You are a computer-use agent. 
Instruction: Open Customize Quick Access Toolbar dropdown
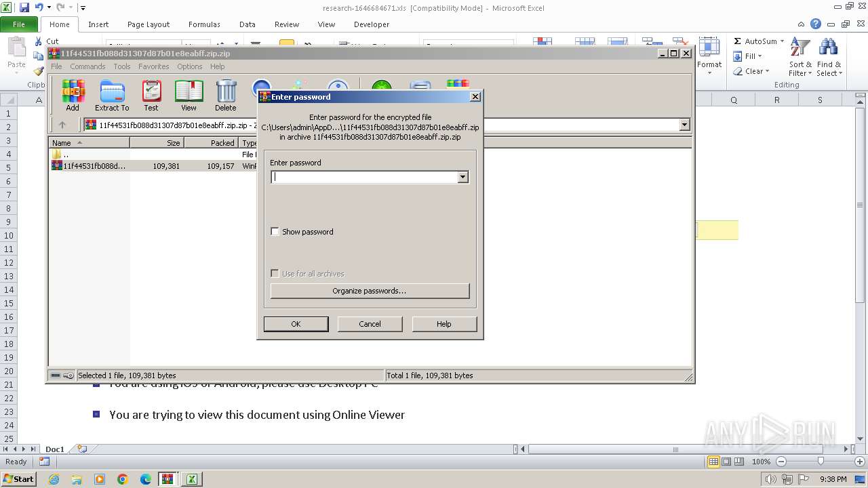(x=83, y=8)
